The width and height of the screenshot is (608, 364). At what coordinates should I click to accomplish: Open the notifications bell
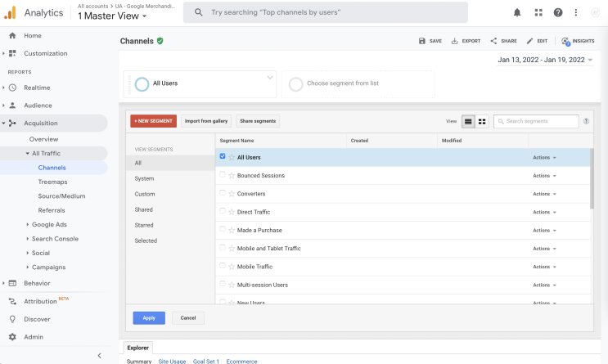(x=517, y=13)
